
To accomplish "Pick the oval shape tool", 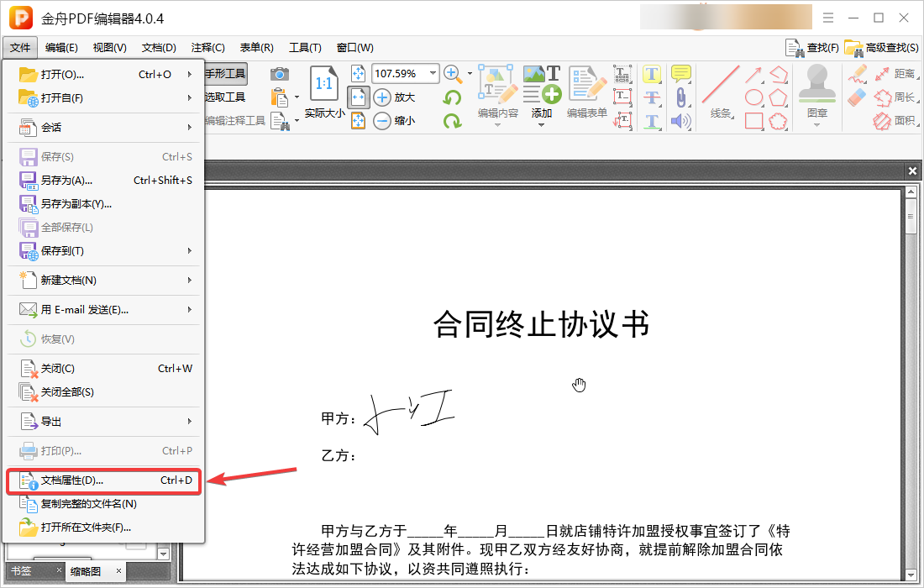I will [753, 97].
